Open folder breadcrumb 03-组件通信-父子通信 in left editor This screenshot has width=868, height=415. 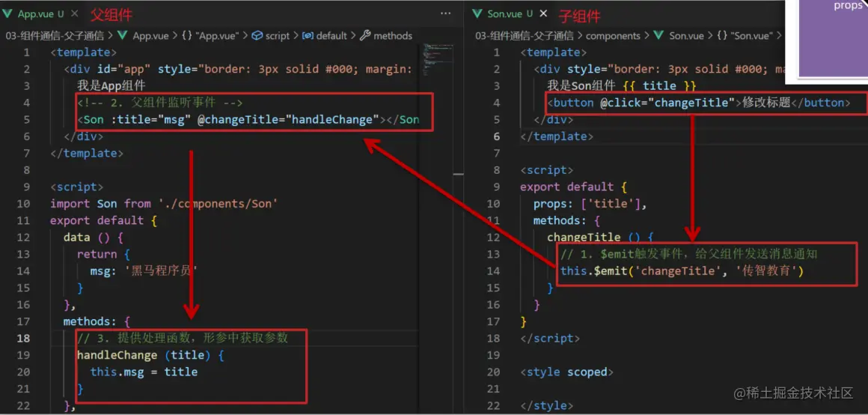[55, 36]
